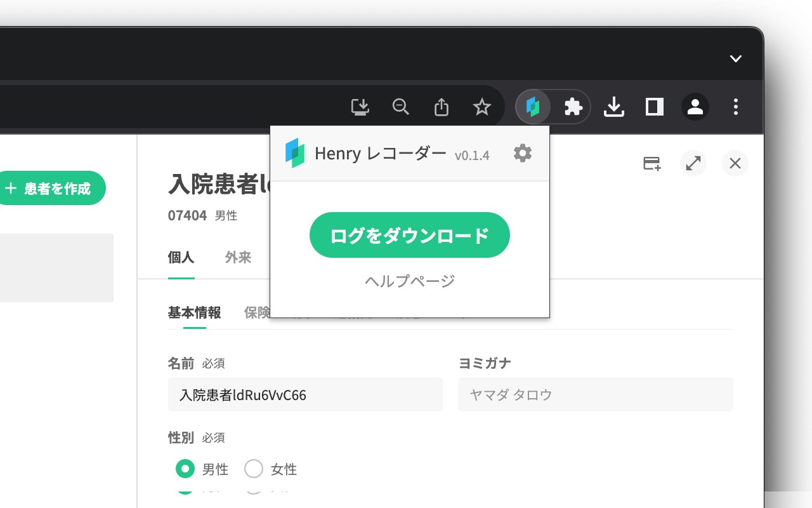Viewport: 812px width, 508px height.
Task: Click the version label v0.1.4
Action: tap(472, 156)
